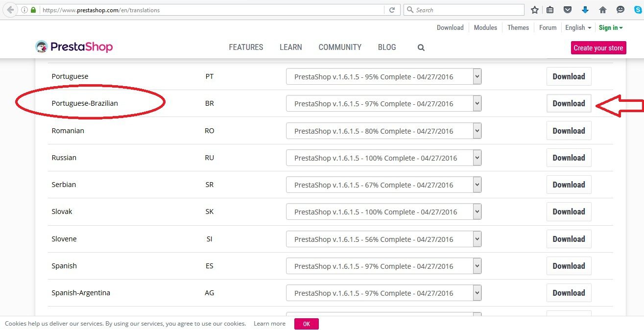Image resolution: width=644 pixels, height=330 pixels.
Task: Open the FEATURES menu
Action: [246, 47]
